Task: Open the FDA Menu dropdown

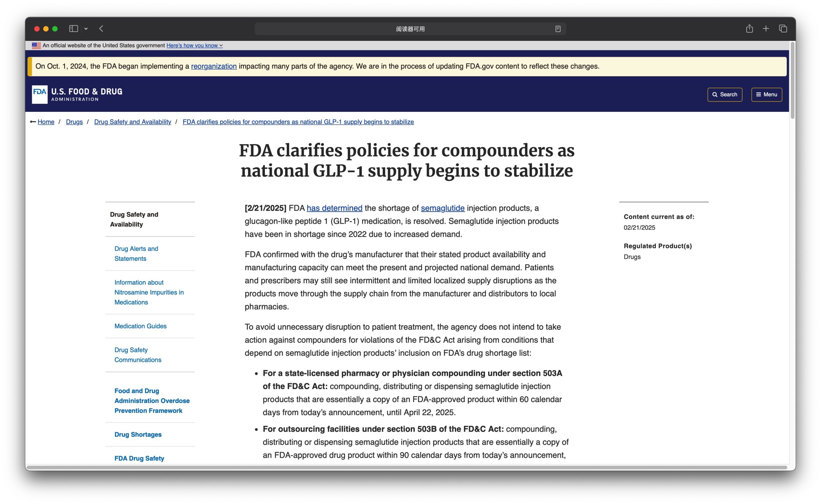Action: (x=766, y=94)
